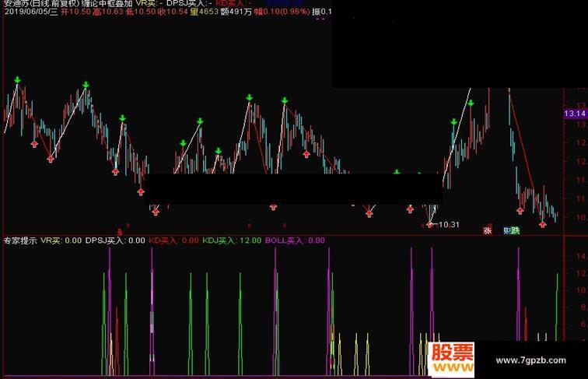Screen dimensions: 588x379
Task: Click the 10.31 lowest price label
Action: point(449,225)
